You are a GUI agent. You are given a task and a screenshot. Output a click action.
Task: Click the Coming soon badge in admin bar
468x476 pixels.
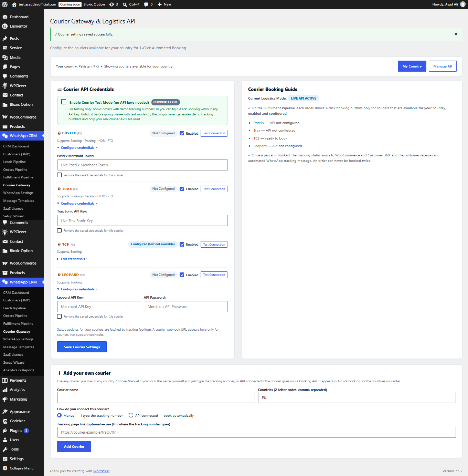point(70,4)
